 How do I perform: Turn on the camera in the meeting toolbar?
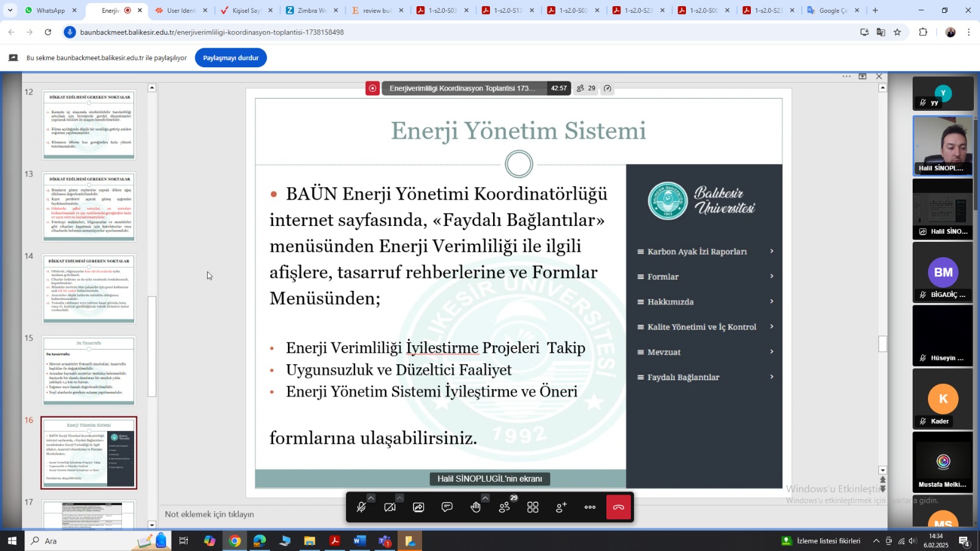coord(390,508)
